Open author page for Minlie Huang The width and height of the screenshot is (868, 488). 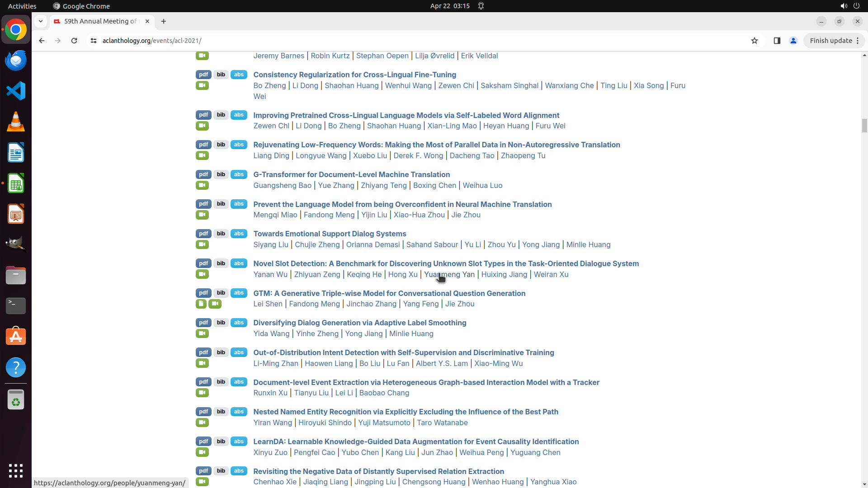pos(588,244)
